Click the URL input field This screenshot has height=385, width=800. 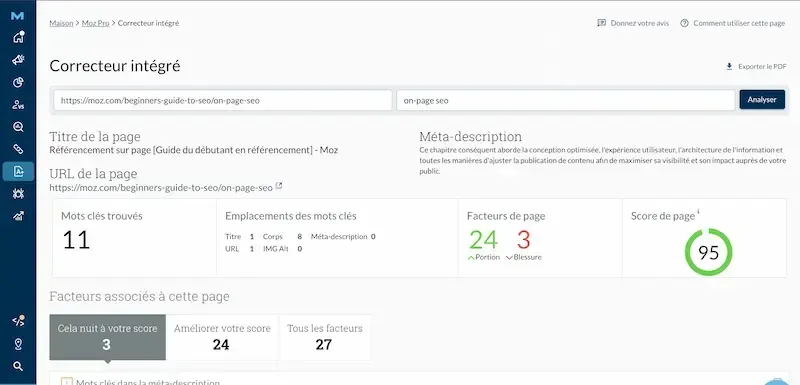(223, 100)
